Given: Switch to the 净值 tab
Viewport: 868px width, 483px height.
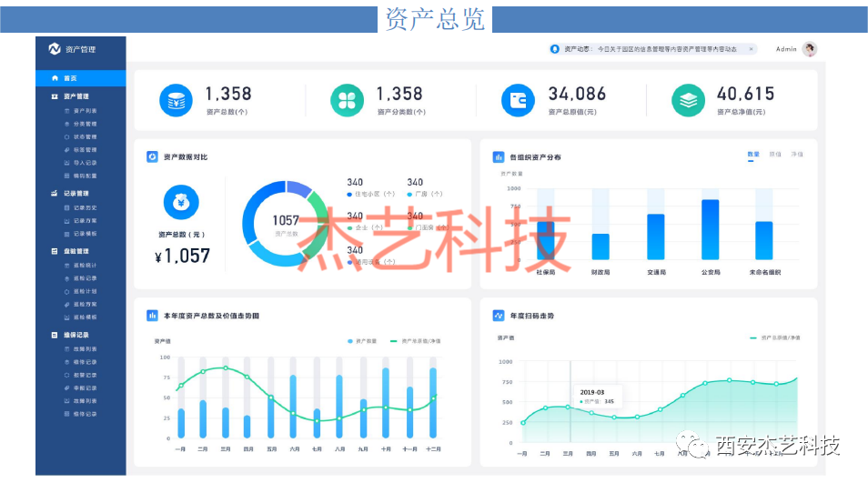Looking at the screenshot, I should coord(797,155).
